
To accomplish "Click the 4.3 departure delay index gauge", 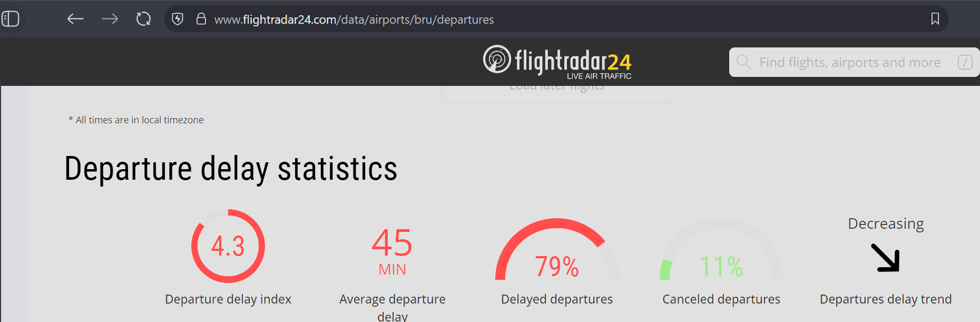I will (228, 246).
